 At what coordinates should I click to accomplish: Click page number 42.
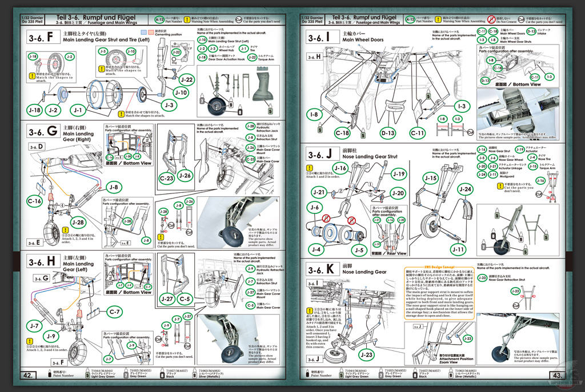click(x=27, y=375)
